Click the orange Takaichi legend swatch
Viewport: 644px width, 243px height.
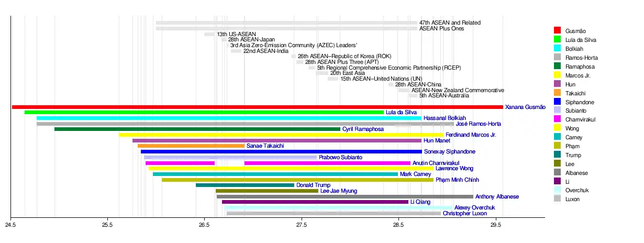[x=558, y=93]
